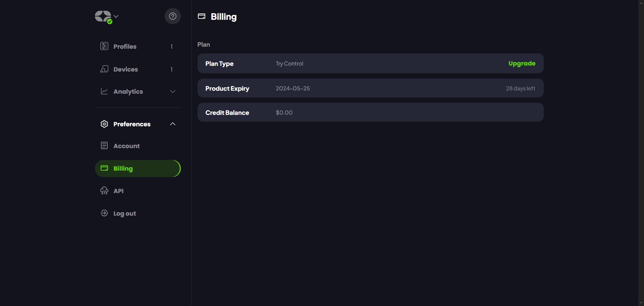
Task: Click the credit card icon beside Billing heading
Action: point(202,16)
